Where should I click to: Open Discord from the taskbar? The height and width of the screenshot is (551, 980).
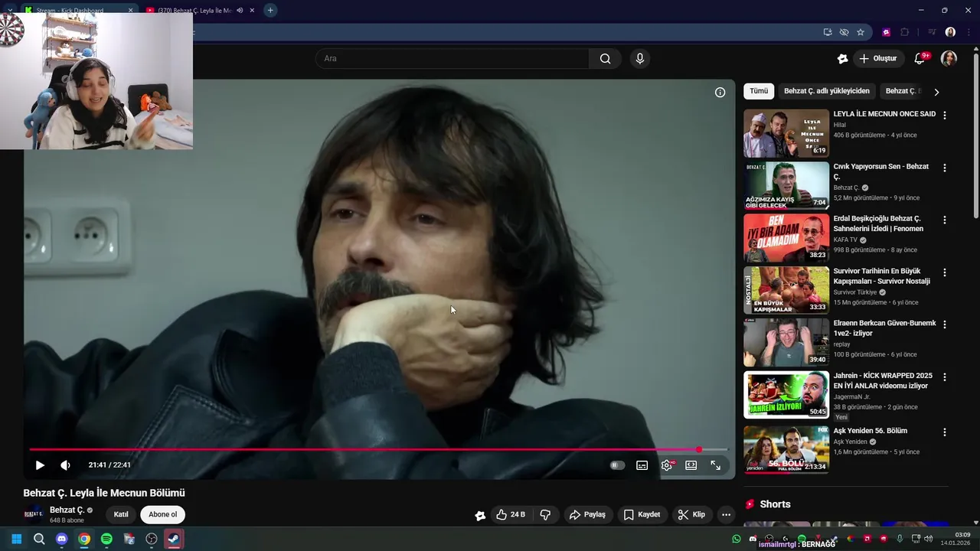62,539
